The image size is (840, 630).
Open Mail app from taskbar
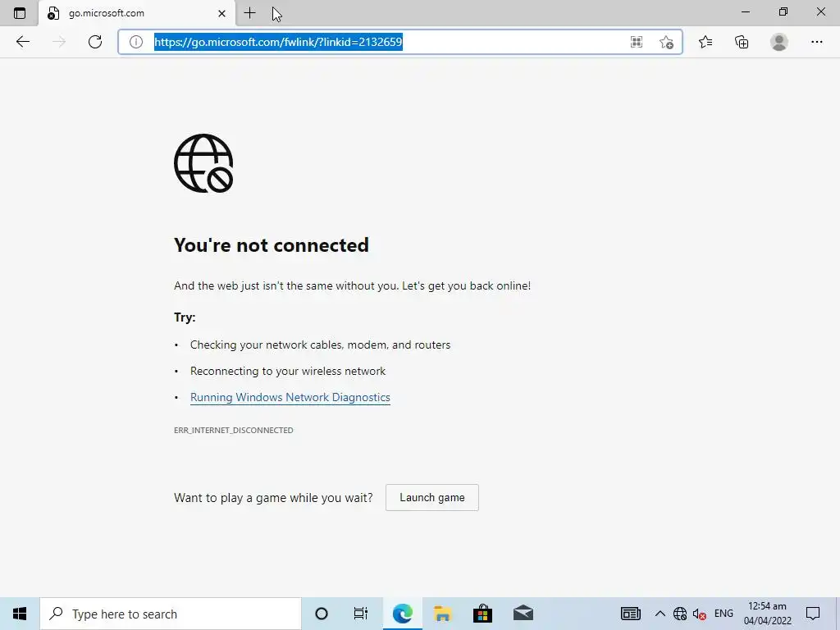(523, 614)
